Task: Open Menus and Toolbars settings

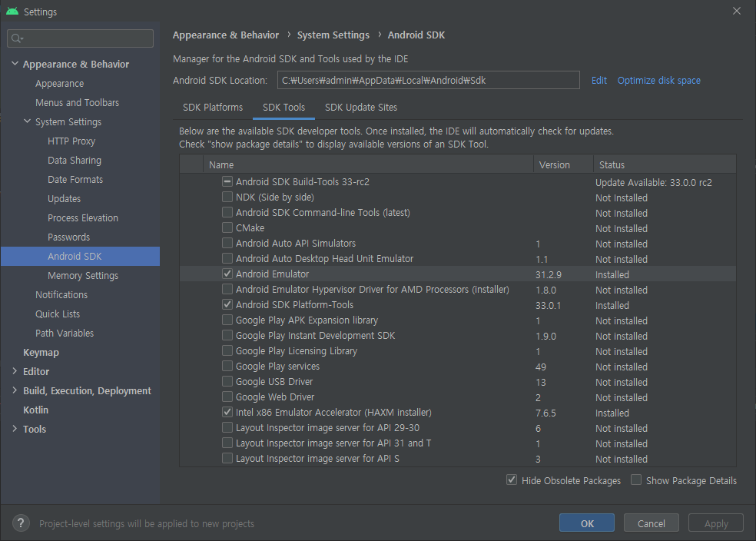Action: pyautogui.click(x=77, y=103)
